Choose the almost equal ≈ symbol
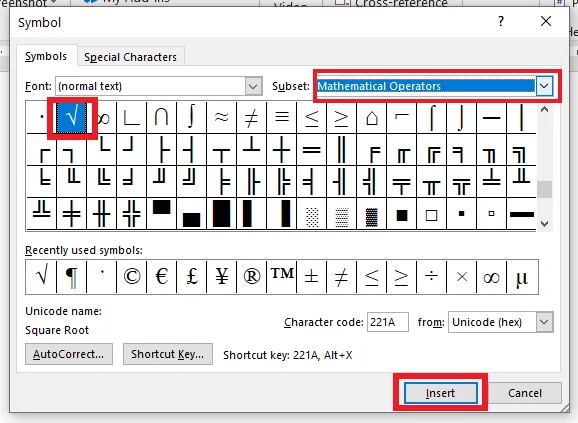 222,118
